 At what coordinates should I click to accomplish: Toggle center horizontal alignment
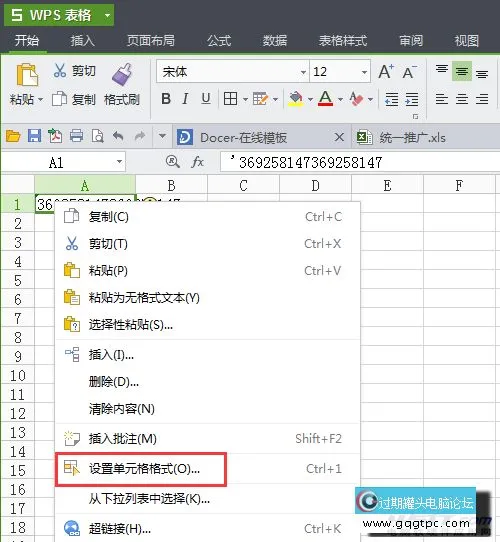462,99
